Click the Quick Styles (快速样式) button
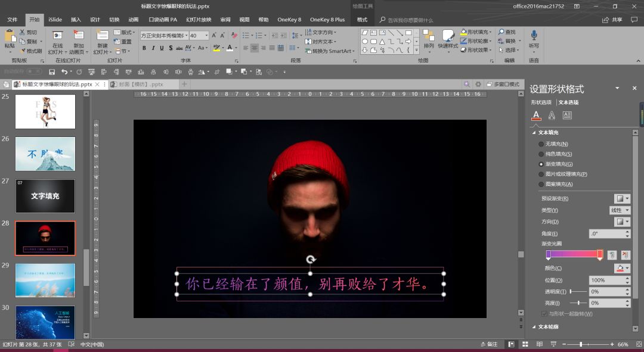Image resolution: width=644 pixels, height=352 pixels. (448, 40)
